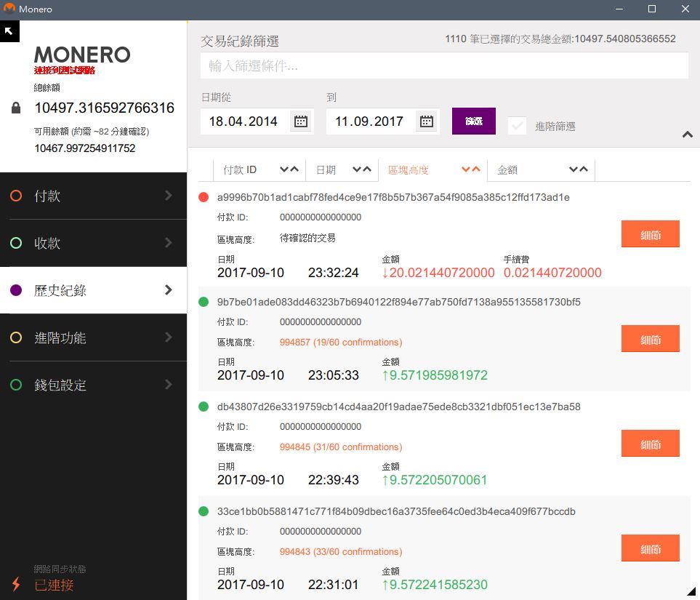Open 細節 for transaction at block 994843
This screenshot has height=600, width=700.
tap(650, 548)
